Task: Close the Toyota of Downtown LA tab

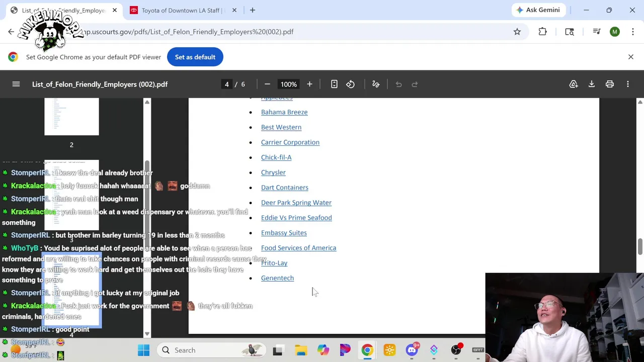Action: [x=234, y=10]
